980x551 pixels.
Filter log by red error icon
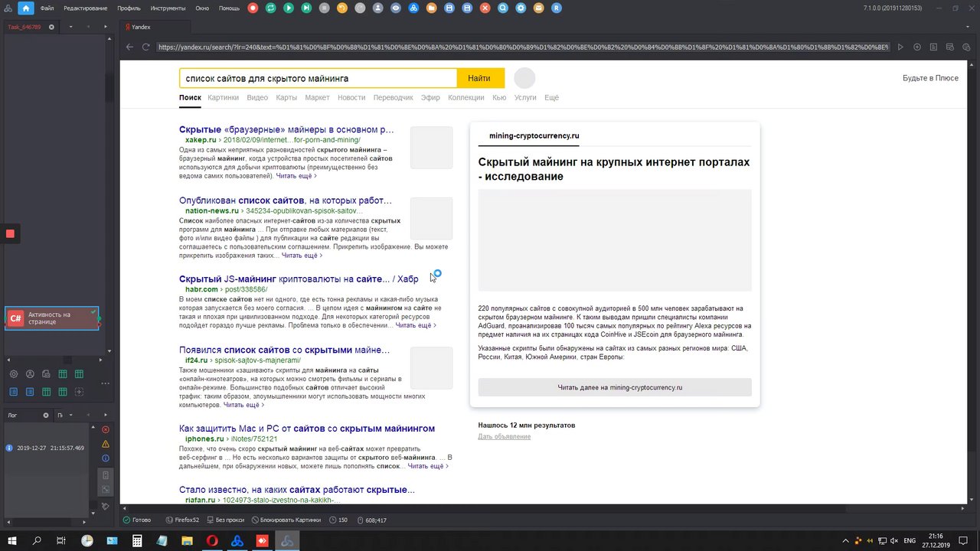[106, 429]
